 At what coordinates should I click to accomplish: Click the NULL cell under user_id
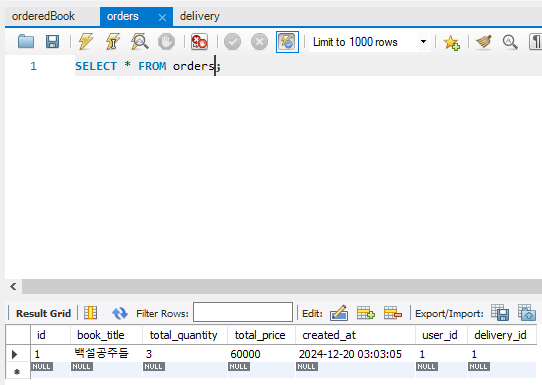pyautogui.click(x=441, y=370)
